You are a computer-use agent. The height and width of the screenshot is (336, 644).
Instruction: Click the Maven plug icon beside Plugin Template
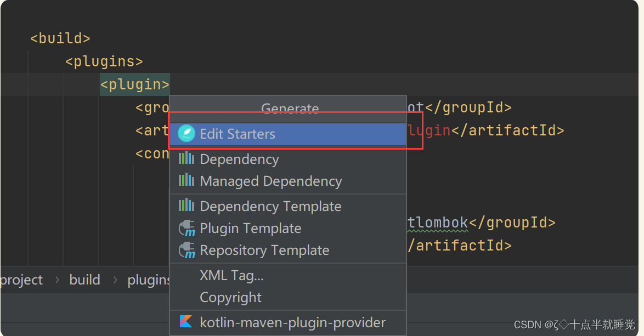coord(187,228)
